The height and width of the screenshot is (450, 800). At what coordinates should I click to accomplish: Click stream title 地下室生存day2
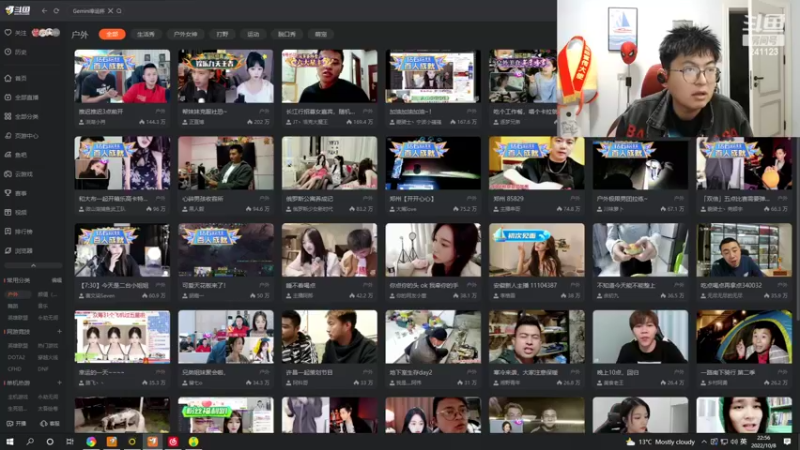(411, 372)
